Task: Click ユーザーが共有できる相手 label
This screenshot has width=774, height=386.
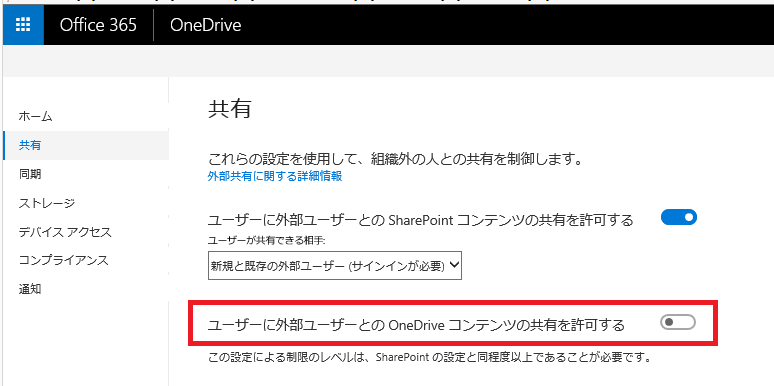Action: (x=267, y=240)
